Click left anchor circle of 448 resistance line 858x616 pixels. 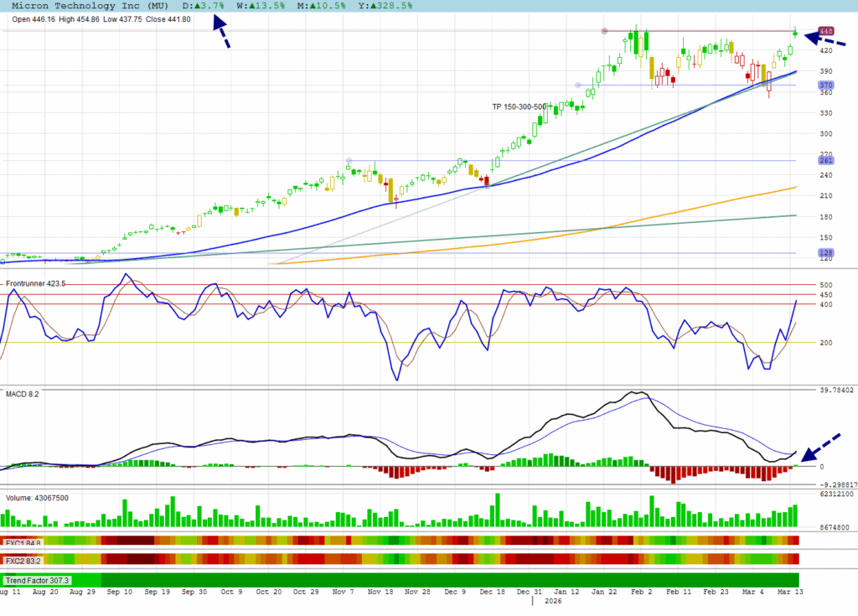pyautogui.click(x=604, y=32)
